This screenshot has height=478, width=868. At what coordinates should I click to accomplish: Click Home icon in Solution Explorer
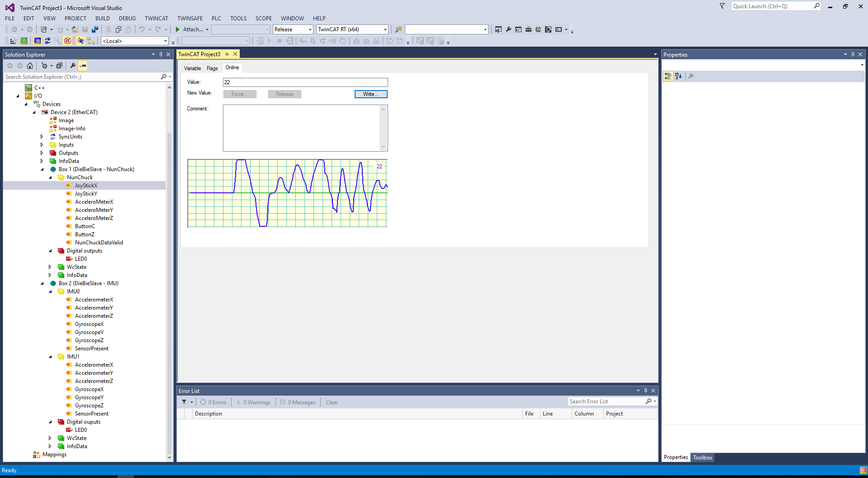(x=30, y=66)
